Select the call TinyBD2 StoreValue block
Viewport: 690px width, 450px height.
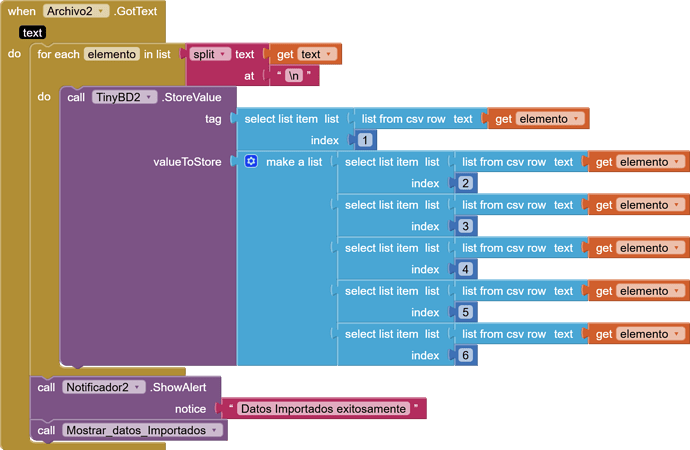click(78, 98)
